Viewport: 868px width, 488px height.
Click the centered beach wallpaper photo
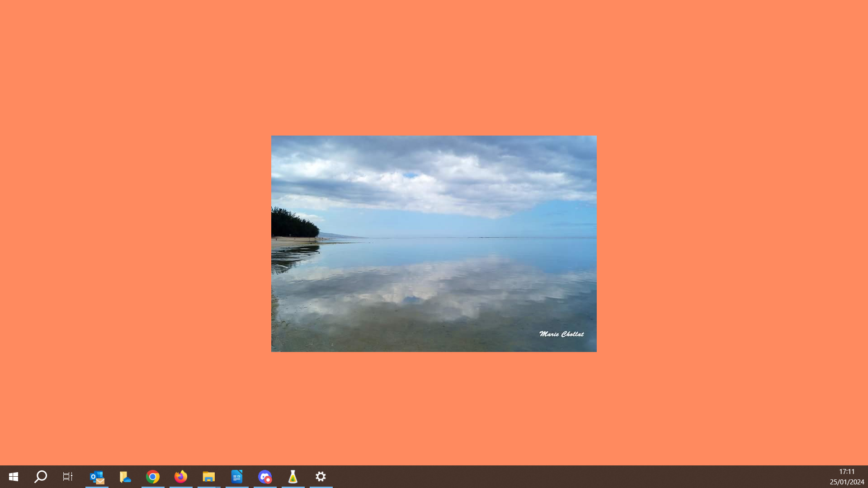point(434,244)
